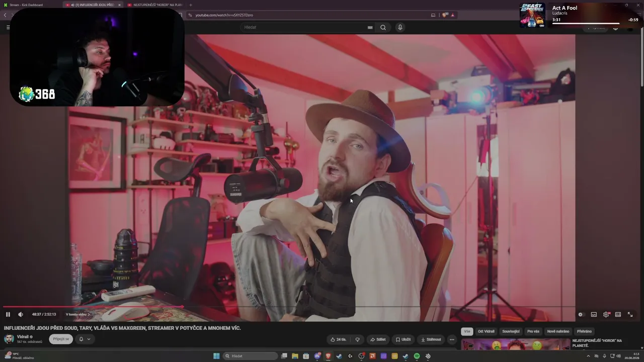Open File Explorer from the taskbar
Viewport: 644px width, 362px height.
pyautogui.click(x=295, y=356)
